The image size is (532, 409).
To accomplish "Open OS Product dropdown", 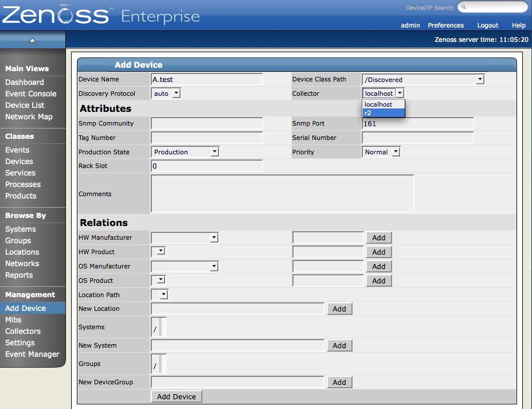I will tap(158, 280).
